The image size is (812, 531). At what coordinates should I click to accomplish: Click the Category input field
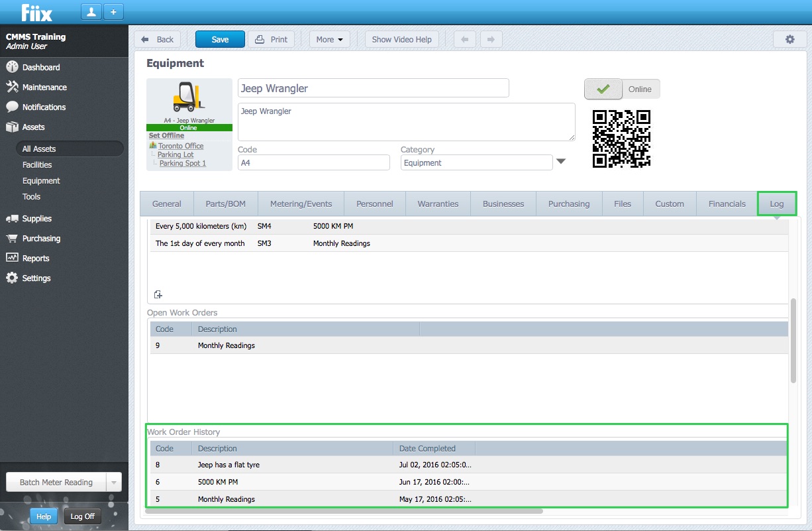click(476, 162)
